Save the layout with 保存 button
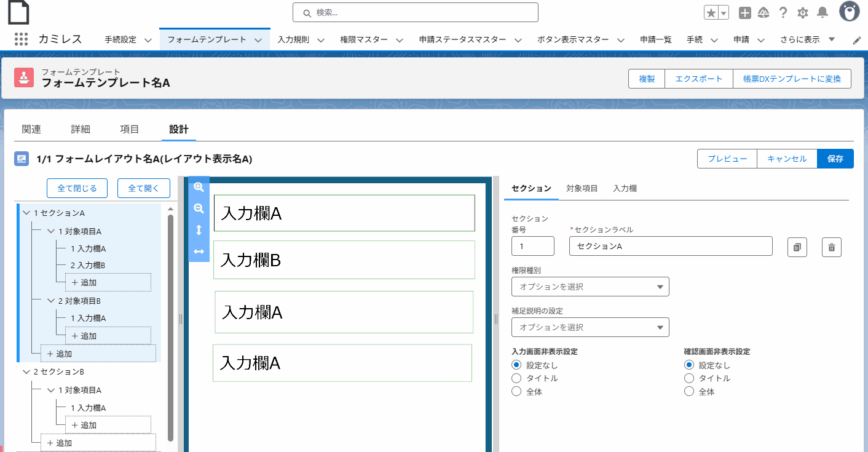 pyautogui.click(x=835, y=159)
